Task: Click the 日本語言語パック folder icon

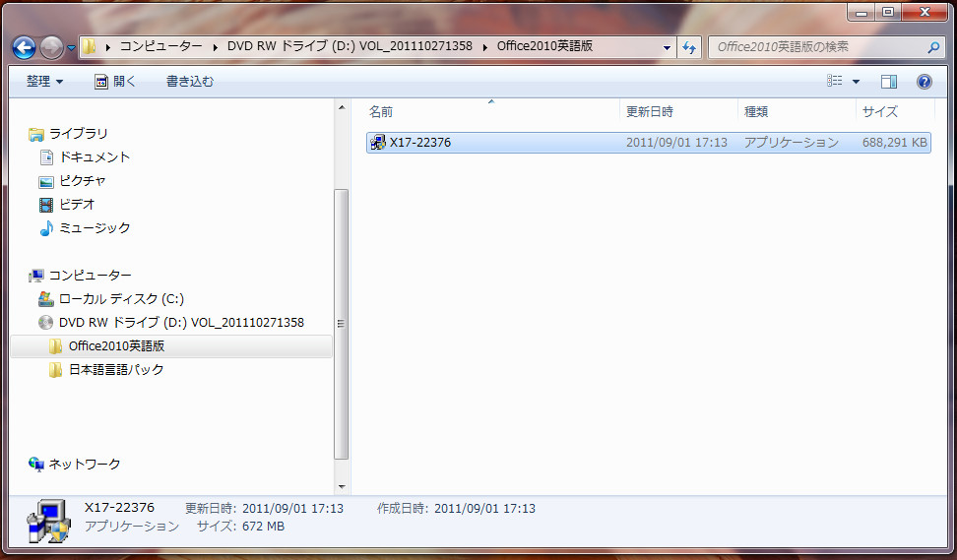Action: (55, 370)
